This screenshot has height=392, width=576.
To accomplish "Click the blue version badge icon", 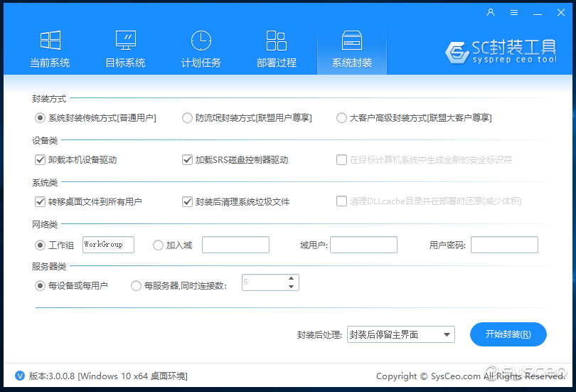I will tap(20, 376).
